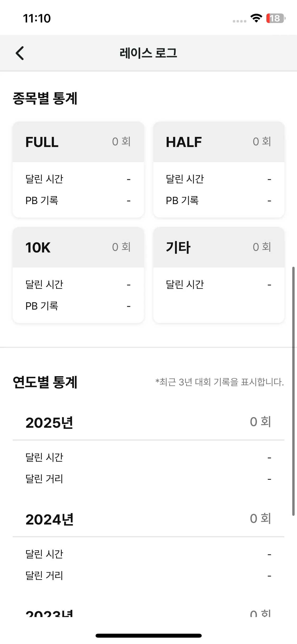Viewport: 297px width, 644px height.
Task: Click the vertical scrollbar thumb
Action: pyautogui.click(x=293, y=391)
